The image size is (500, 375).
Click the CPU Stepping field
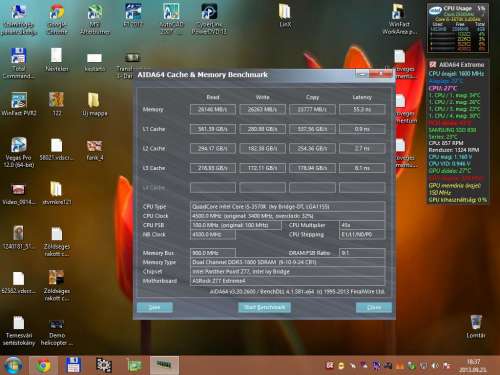362,235
